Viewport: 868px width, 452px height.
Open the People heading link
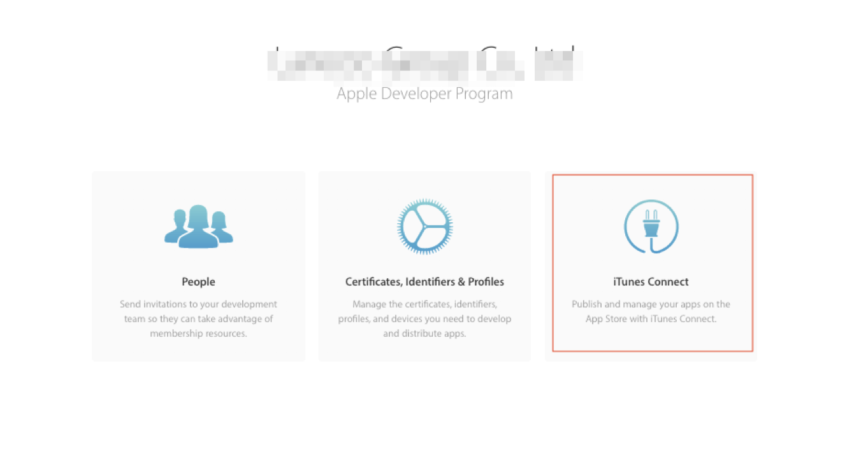click(198, 281)
